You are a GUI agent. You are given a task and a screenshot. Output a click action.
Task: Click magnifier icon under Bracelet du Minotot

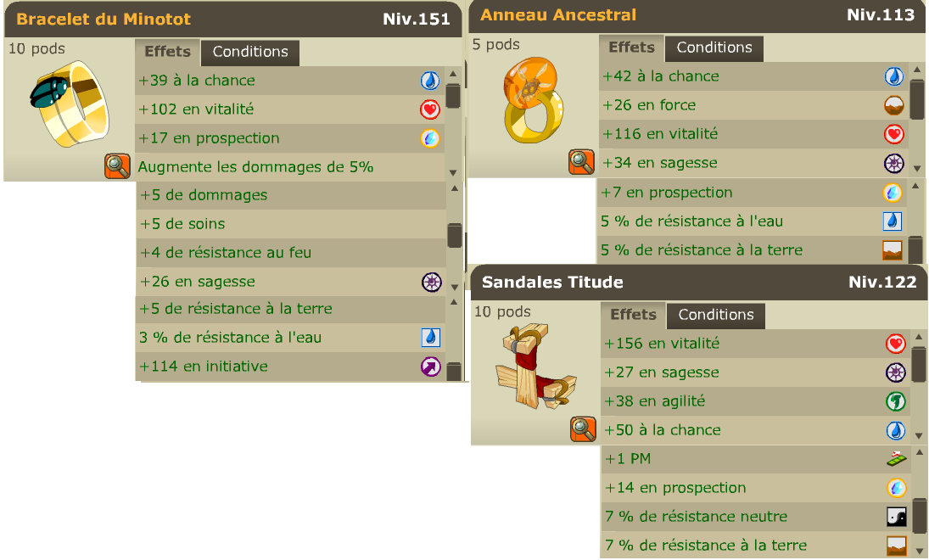click(x=117, y=166)
